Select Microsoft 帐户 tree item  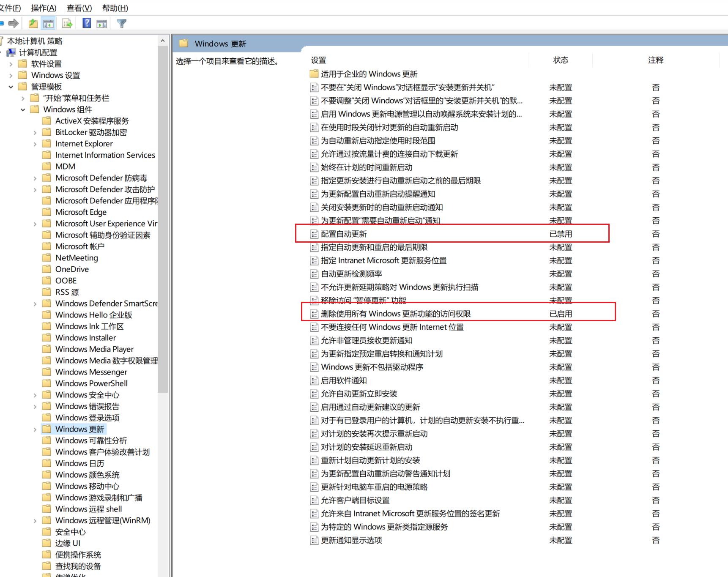point(79,246)
